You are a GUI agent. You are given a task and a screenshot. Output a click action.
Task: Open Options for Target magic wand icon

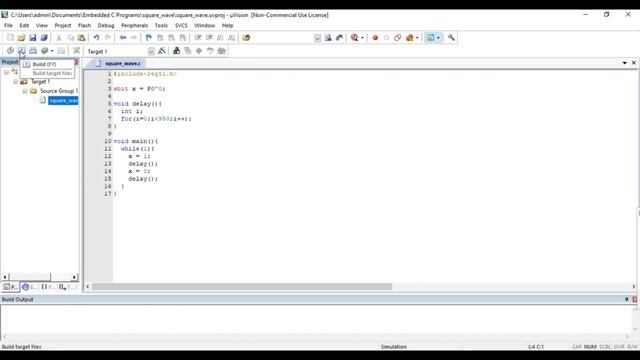(162, 51)
